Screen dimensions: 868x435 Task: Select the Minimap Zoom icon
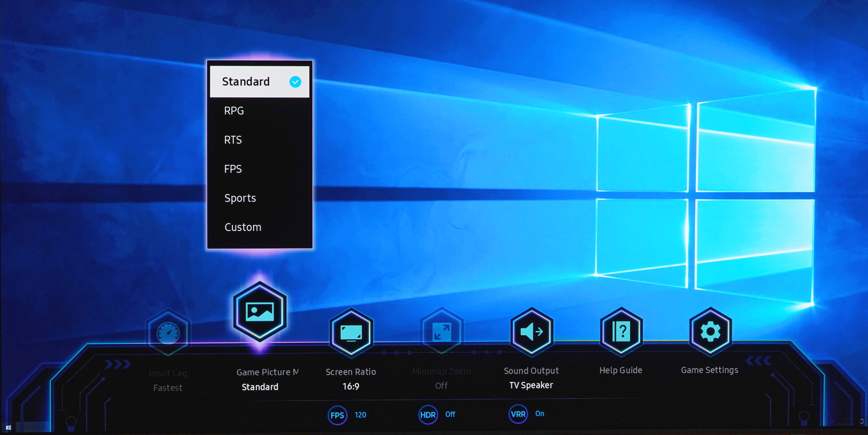[x=442, y=332]
